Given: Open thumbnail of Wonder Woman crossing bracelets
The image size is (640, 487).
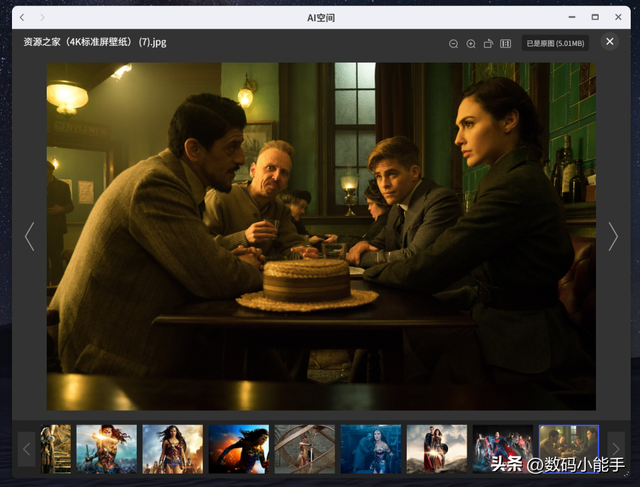Looking at the screenshot, I should click(107, 449).
